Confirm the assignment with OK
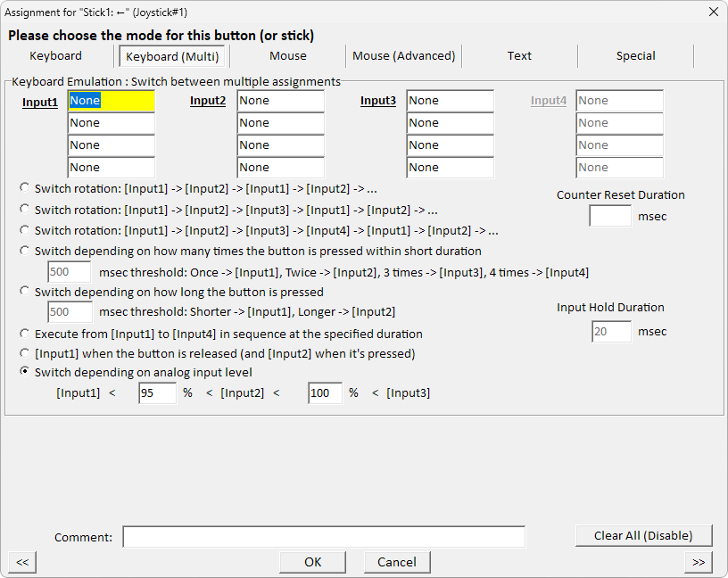Image resolution: width=728 pixels, height=578 pixels. tap(312, 562)
